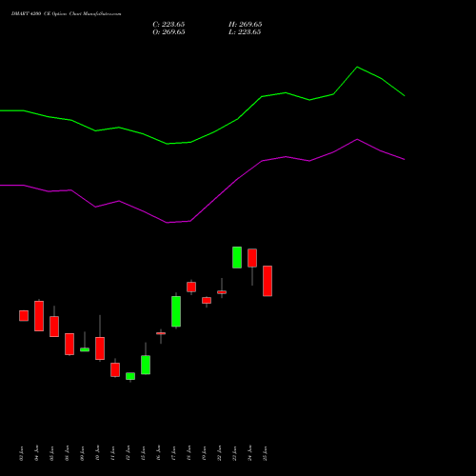Click the 19 Jun date label
This screenshot has height=476, width=476.
204,453
